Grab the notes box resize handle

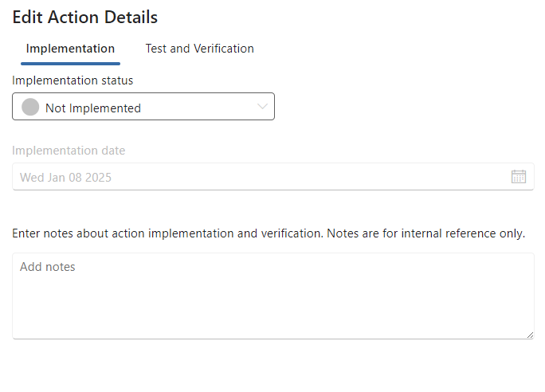click(530, 335)
